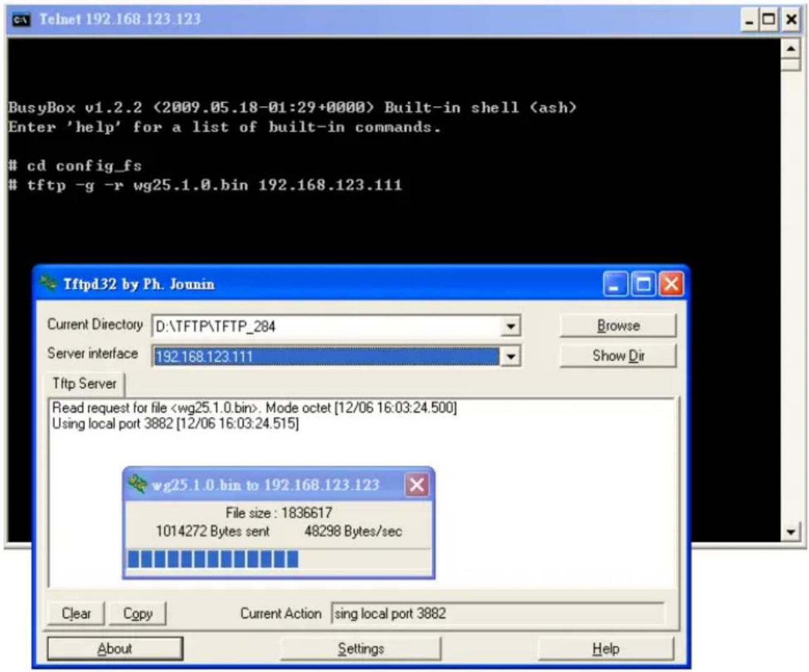Click the Telnet scrollbar up arrow

[791, 49]
